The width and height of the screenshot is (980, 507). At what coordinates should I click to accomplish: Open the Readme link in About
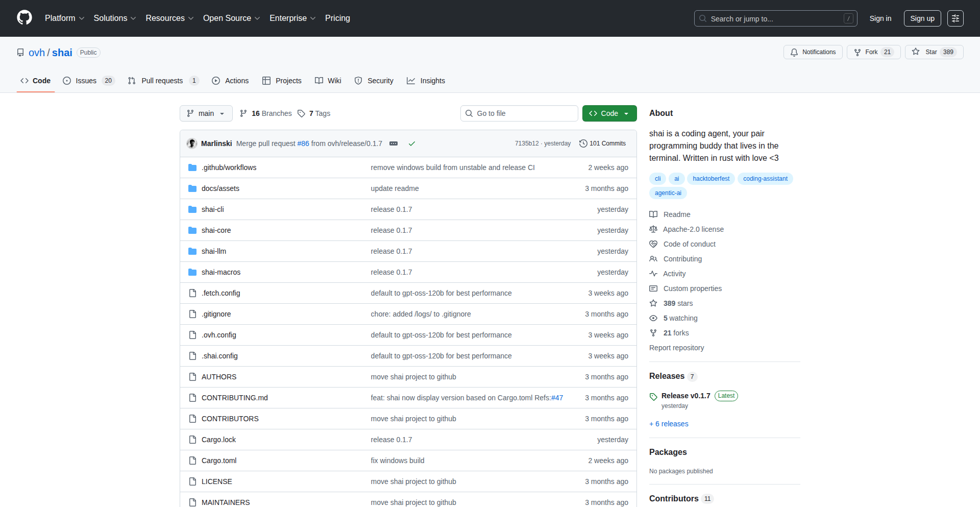pyautogui.click(x=670, y=214)
